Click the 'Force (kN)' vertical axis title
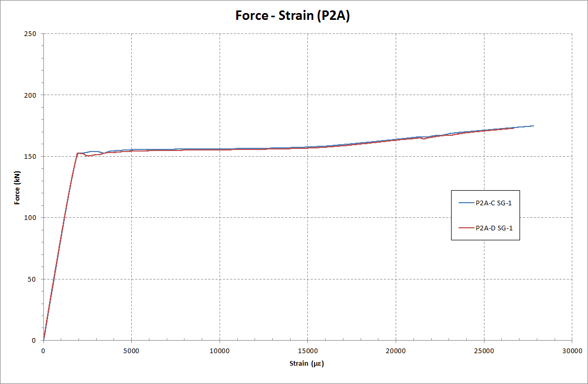The image size is (588, 384). (x=17, y=188)
